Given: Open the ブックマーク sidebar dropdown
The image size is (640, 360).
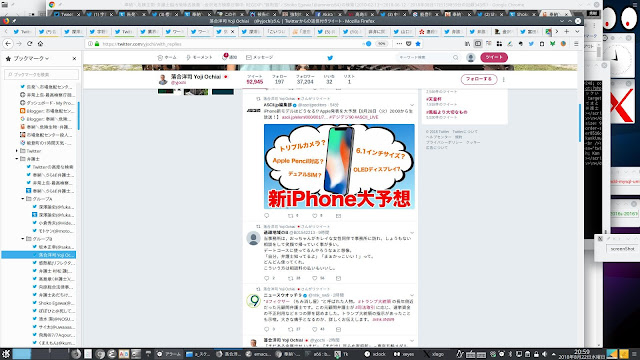Looking at the screenshot, I should point(31,59).
